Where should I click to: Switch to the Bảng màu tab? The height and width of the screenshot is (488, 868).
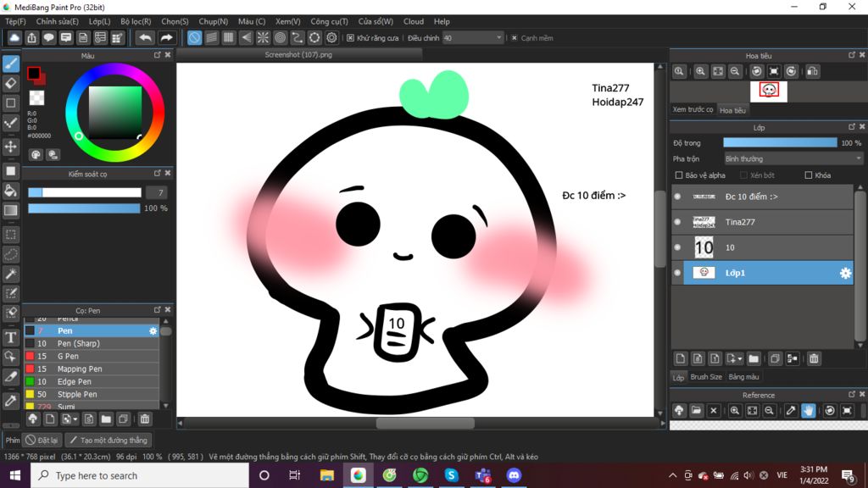(743, 377)
